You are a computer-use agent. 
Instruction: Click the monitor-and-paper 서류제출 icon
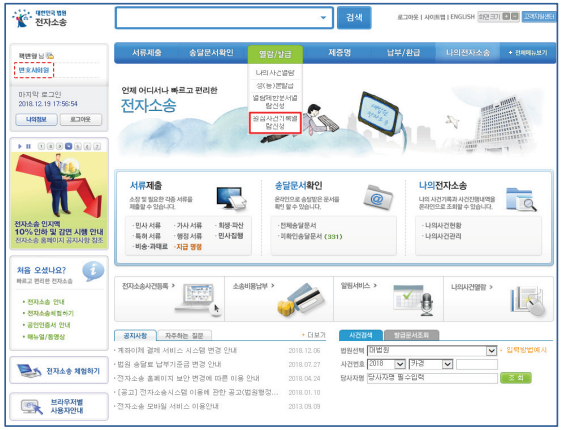231,198
